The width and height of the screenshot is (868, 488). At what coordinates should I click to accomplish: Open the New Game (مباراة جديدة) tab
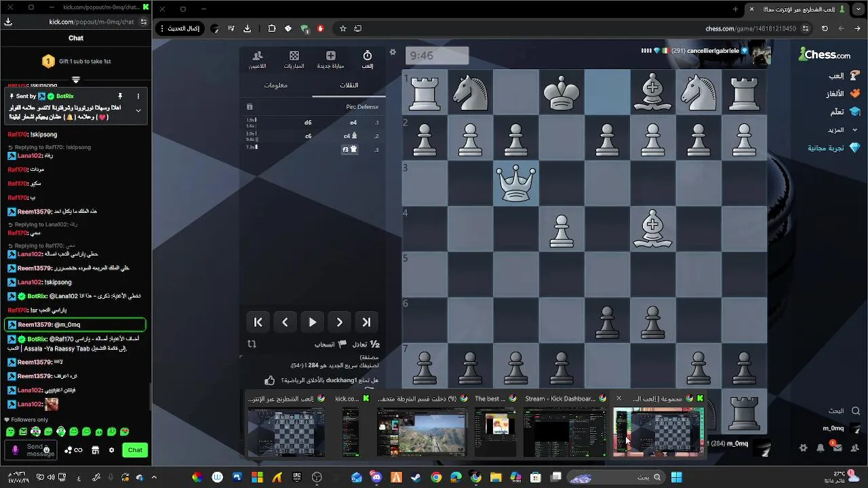pyautogui.click(x=330, y=60)
